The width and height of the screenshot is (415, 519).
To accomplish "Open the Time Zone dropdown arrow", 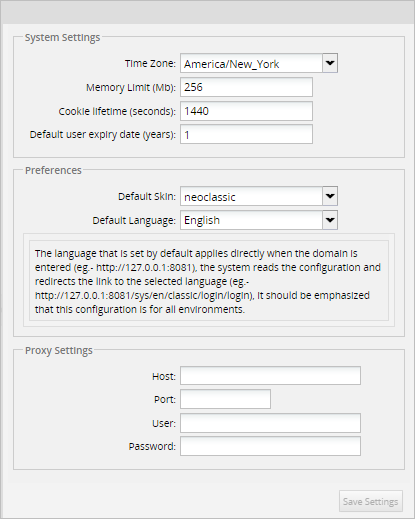I will click(x=330, y=63).
